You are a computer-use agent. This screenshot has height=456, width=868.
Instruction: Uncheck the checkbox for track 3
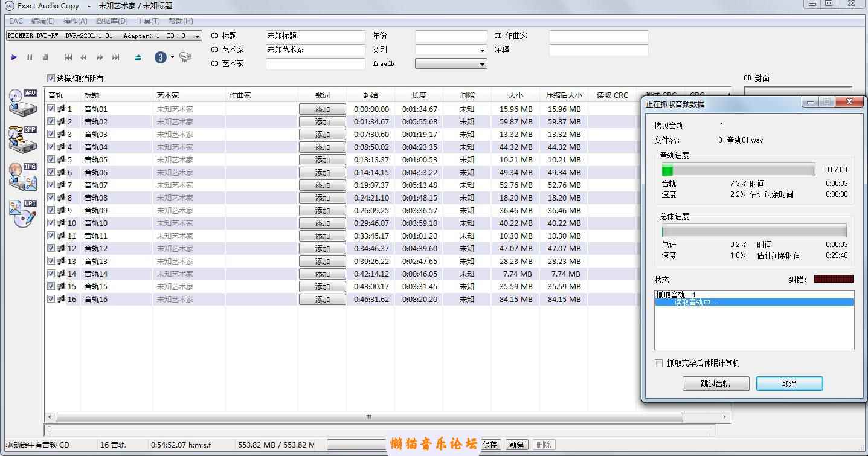pyautogui.click(x=51, y=134)
